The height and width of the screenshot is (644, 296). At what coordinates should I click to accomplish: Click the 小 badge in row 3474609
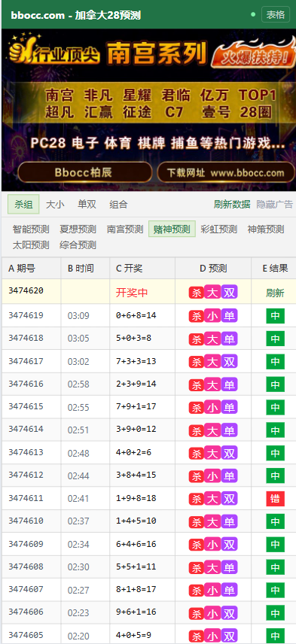[x=212, y=544]
